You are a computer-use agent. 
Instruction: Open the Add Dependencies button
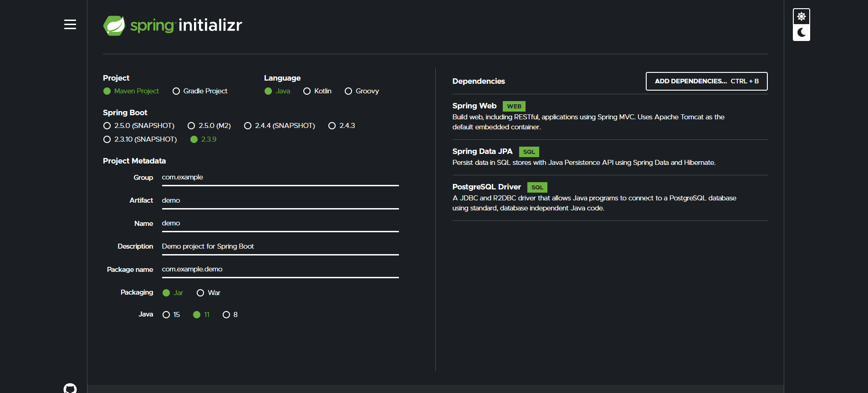[707, 81]
